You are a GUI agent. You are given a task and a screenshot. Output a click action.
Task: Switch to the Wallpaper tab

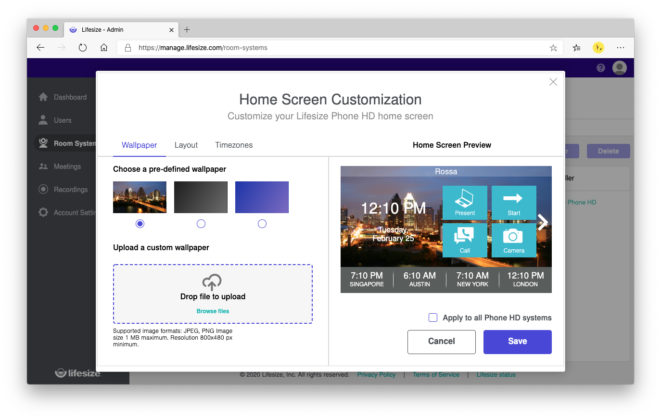(x=139, y=145)
